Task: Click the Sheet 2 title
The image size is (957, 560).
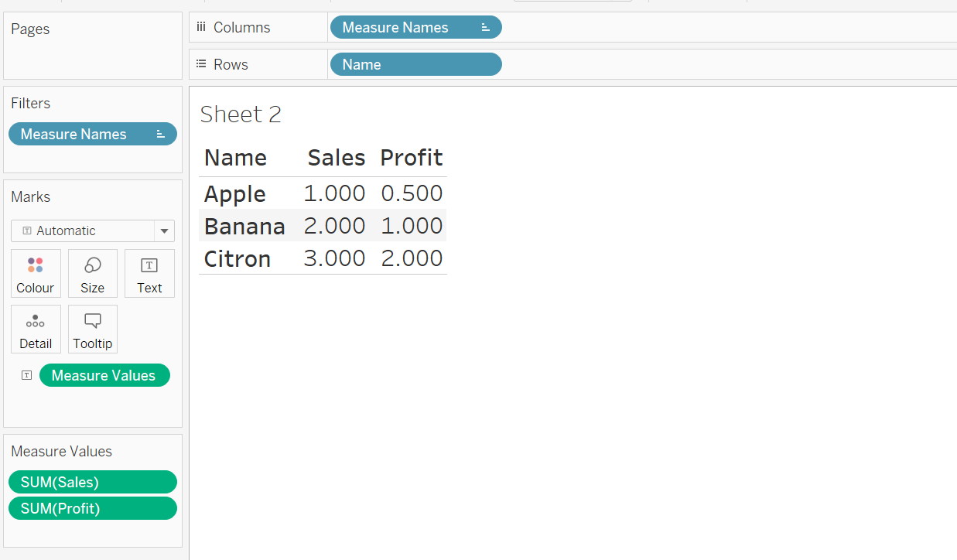Action: pyautogui.click(x=241, y=114)
